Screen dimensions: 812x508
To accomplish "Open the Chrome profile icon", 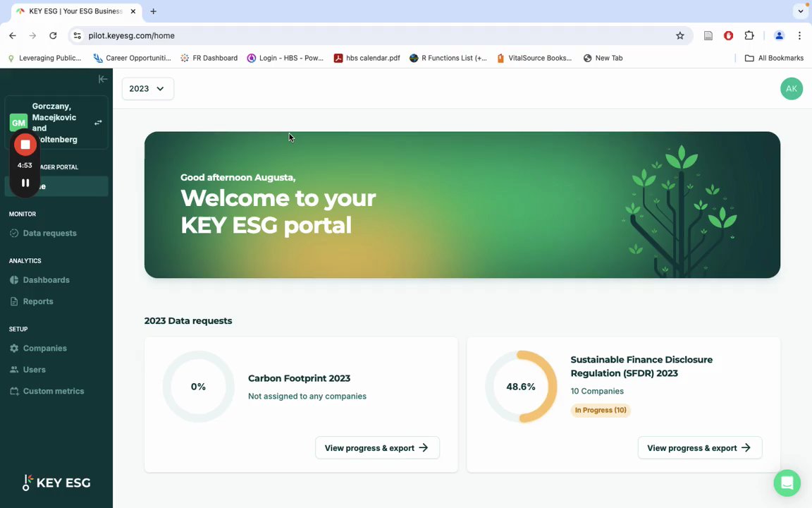I will 779,36.
